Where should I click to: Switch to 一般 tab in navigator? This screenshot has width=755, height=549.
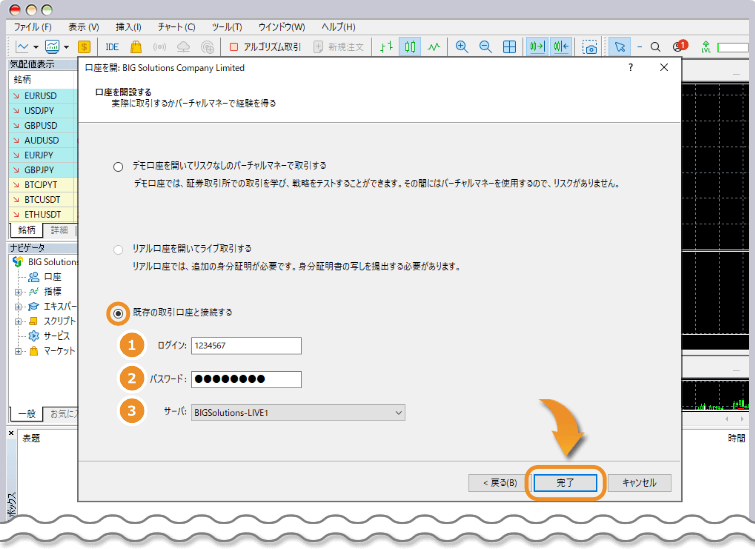(x=26, y=414)
